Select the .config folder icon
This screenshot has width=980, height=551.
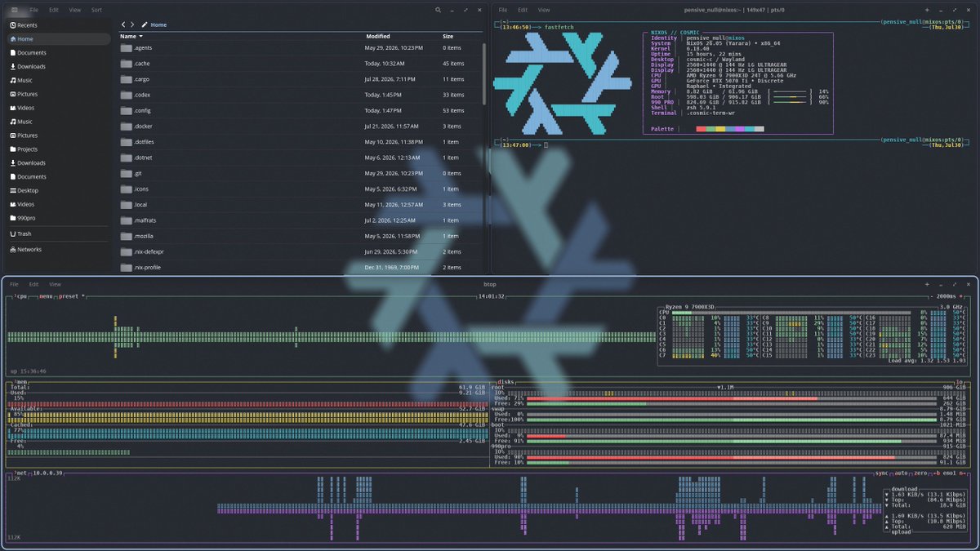point(126,110)
